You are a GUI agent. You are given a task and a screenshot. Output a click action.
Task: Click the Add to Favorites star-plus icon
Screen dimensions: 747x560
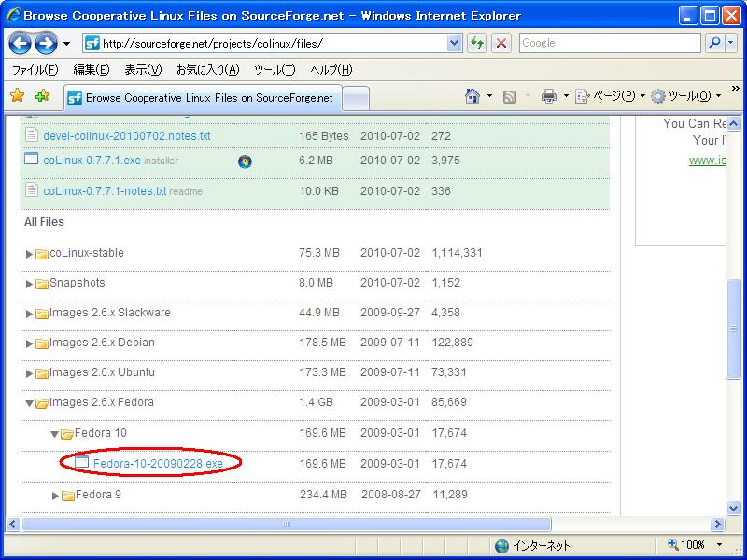click(x=42, y=96)
